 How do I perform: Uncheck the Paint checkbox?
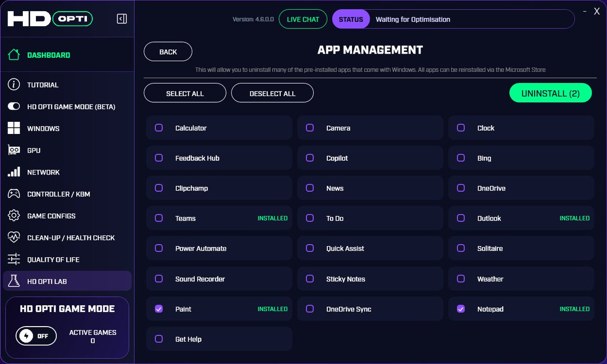pyautogui.click(x=159, y=309)
